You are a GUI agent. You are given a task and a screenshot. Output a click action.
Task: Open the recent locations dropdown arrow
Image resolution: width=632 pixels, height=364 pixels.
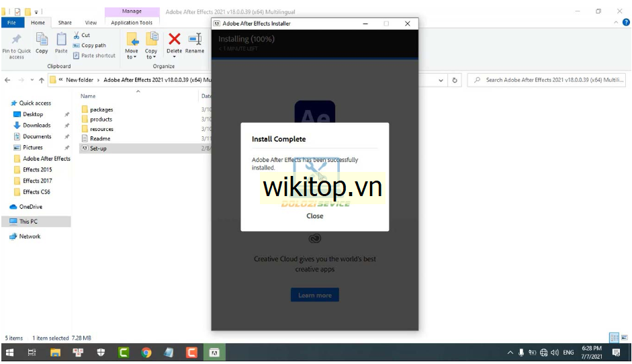[x=32, y=80]
